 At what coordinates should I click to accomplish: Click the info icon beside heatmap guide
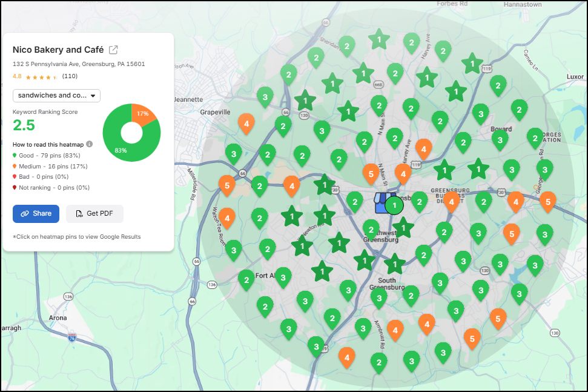tap(89, 144)
